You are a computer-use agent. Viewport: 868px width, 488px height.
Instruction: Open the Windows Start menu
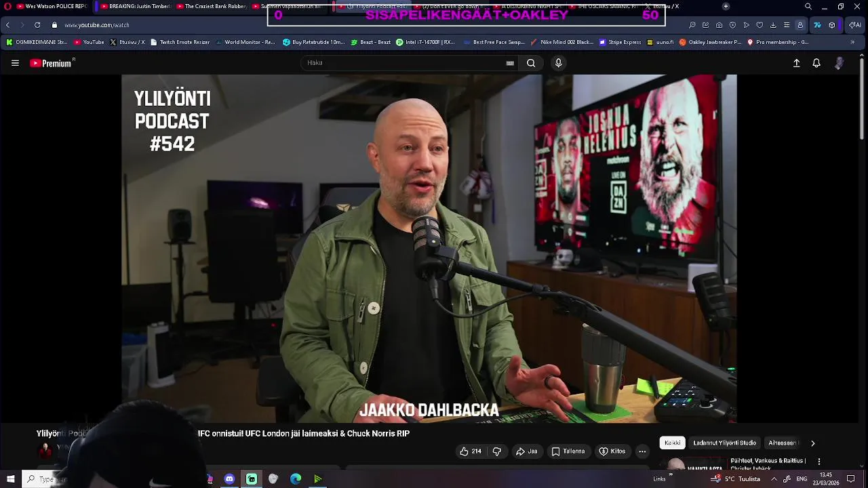(x=10, y=479)
